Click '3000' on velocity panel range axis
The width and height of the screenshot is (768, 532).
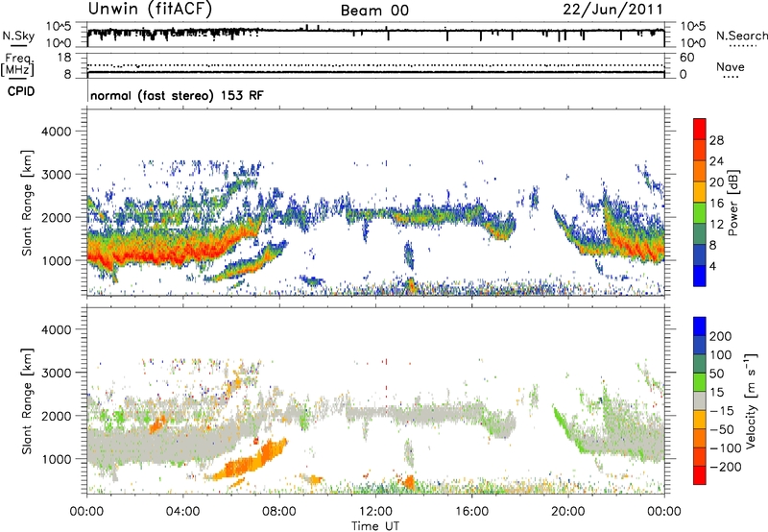[56, 373]
